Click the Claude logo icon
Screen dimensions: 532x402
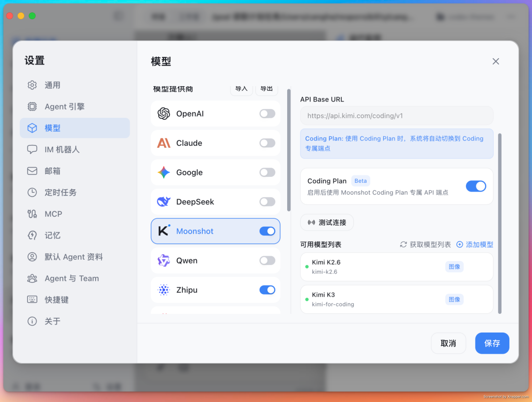click(164, 143)
